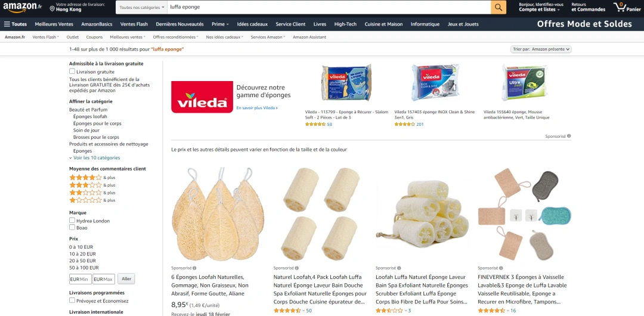
Task: Open the Trier par sort dropdown
Action: (x=541, y=49)
